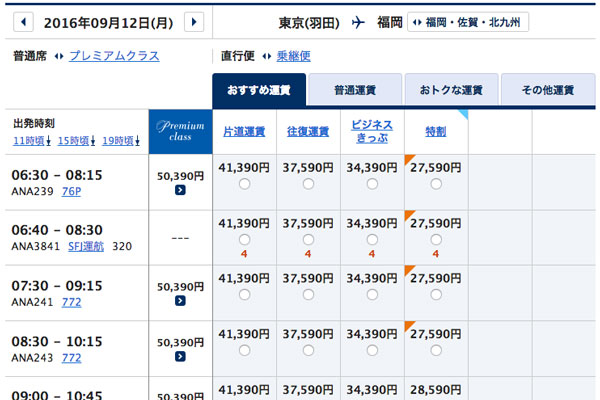Click the Premium class column header
Screen dimensions: 600x400
tap(180, 132)
